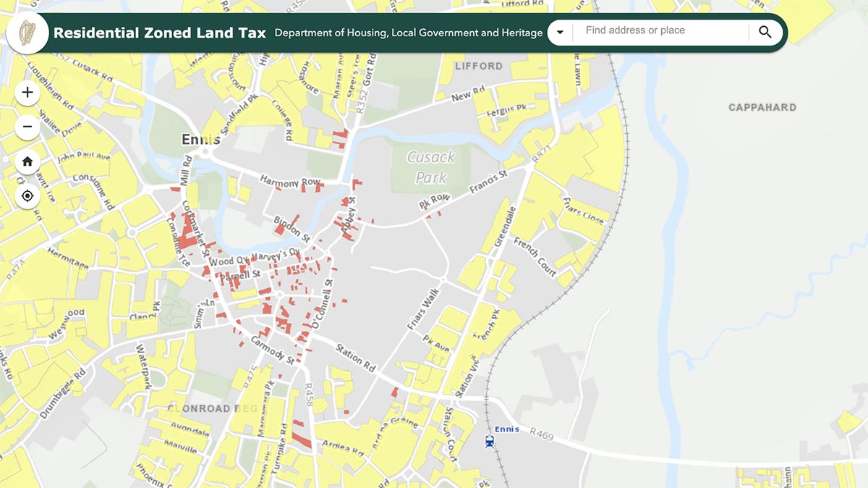Click the Find address or place field
The image size is (868, 488).
point(651,30)
